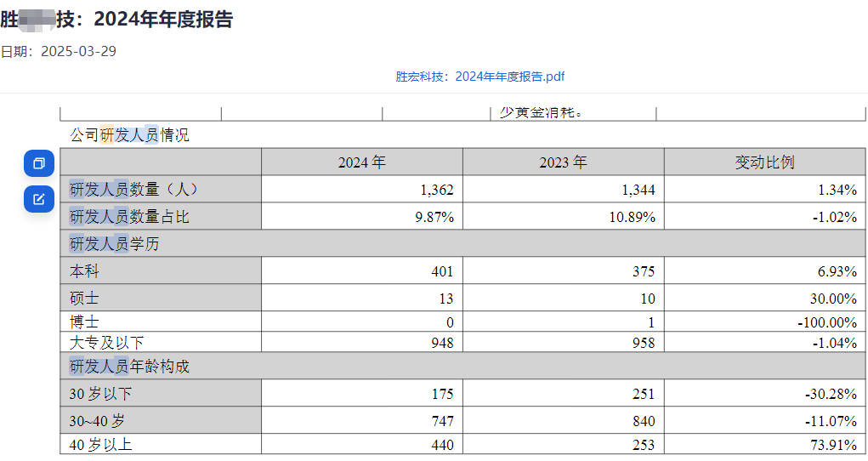Click the 研发人员学历 section row
This screenshot has height=461, width=868.
pyautogui.click(x=114, y=244)
